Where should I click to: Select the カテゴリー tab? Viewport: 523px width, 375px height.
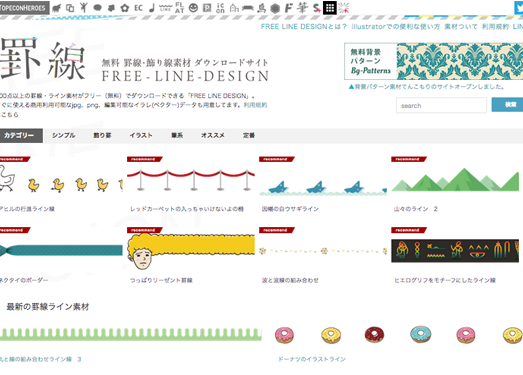(21, 135)
